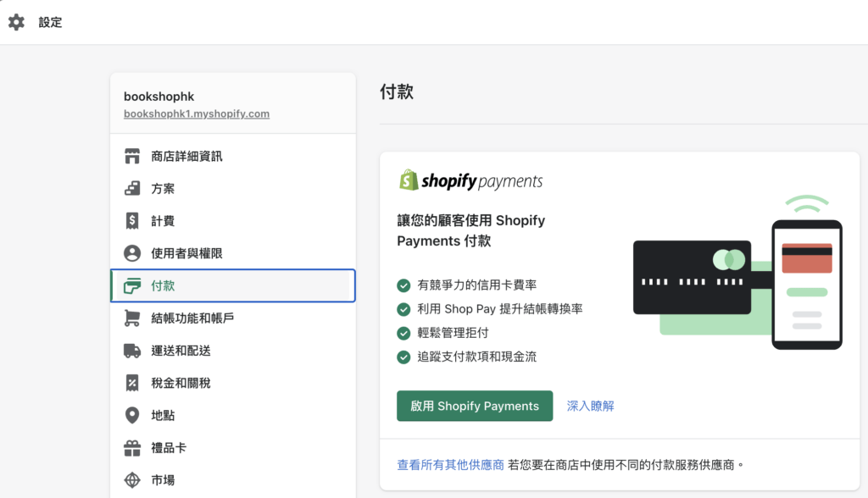Click the checkmark icon beside 利用 Shop Pay
Image resolution: width=868 pixels, height=498 pixels.
point(403,309)
